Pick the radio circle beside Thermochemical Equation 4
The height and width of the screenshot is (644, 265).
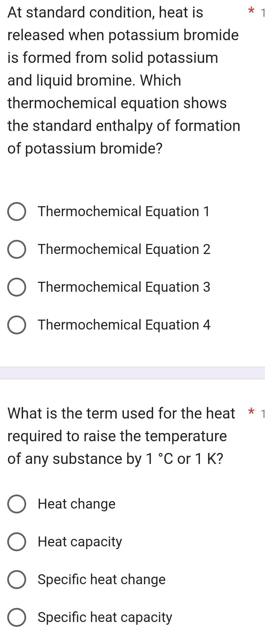pos(17,325)
